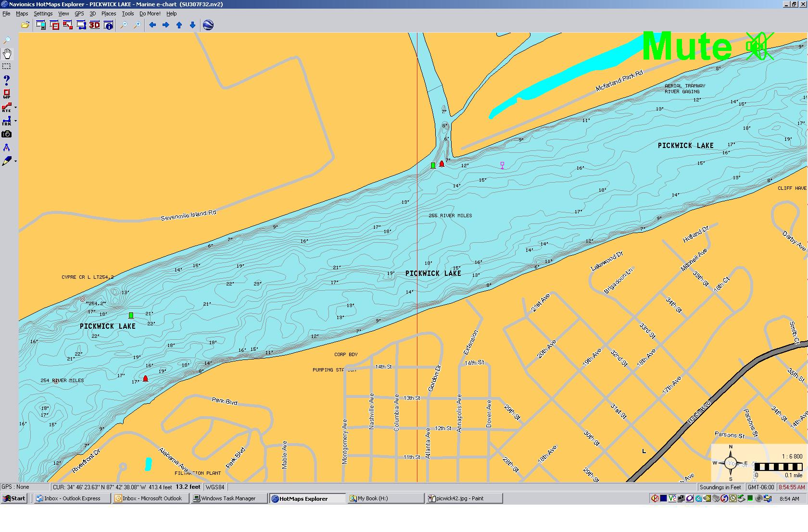The height and width of the screenshot is (532, 808).
Task: Open the camera snapshot tool
Action: click(7, 134)
